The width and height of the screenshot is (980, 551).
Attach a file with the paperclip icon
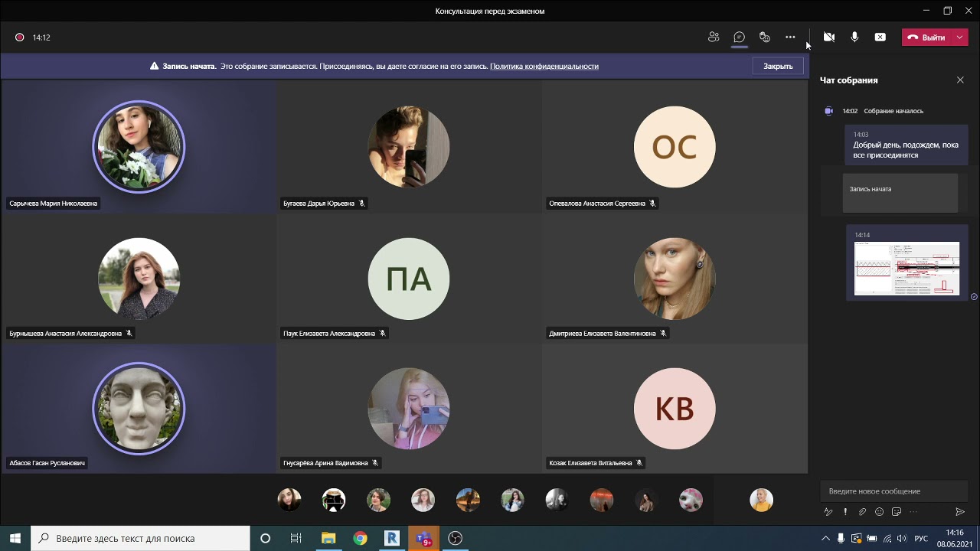tap(862, 512)
